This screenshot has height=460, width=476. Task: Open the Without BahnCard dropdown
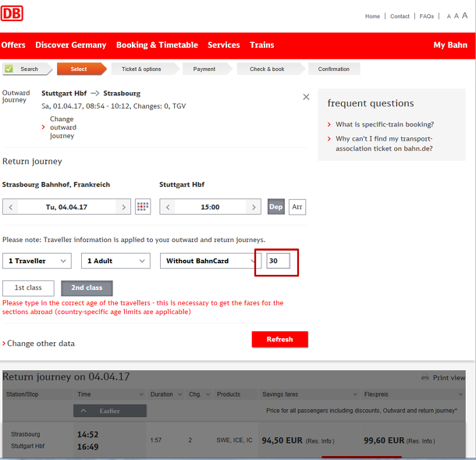pyautogui.click(x=209, y=261)
